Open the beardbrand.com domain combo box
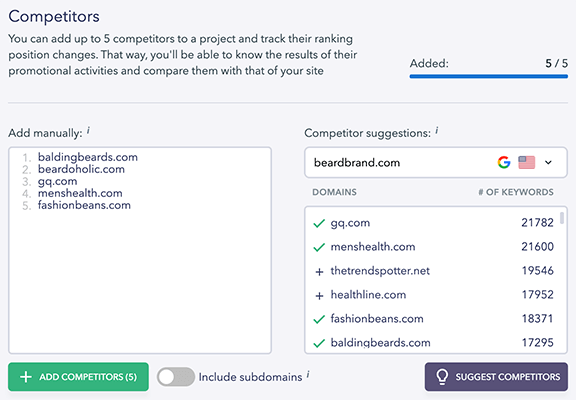This screenshot has width=576, height=400. [436, 162]
